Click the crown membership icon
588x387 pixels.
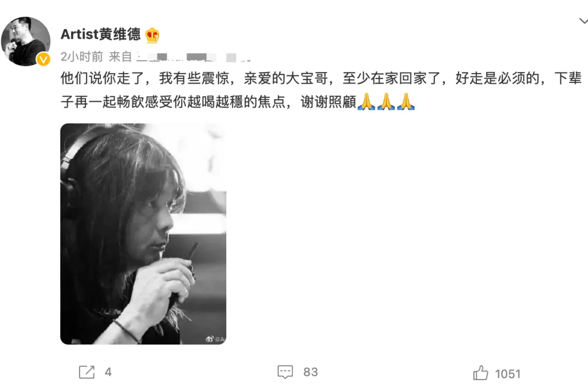click(x=152, y=35)
